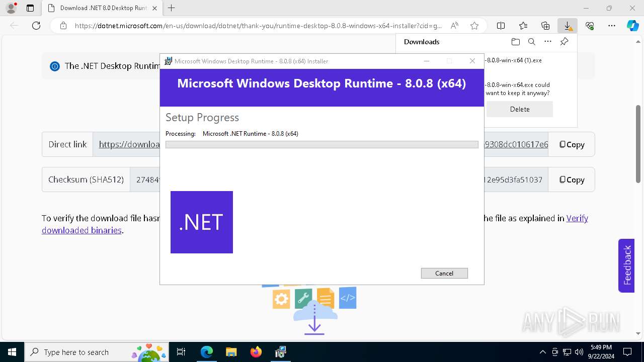Open Task View on the taskbar
The image size is (644, 362).
[x=181, y=352]
